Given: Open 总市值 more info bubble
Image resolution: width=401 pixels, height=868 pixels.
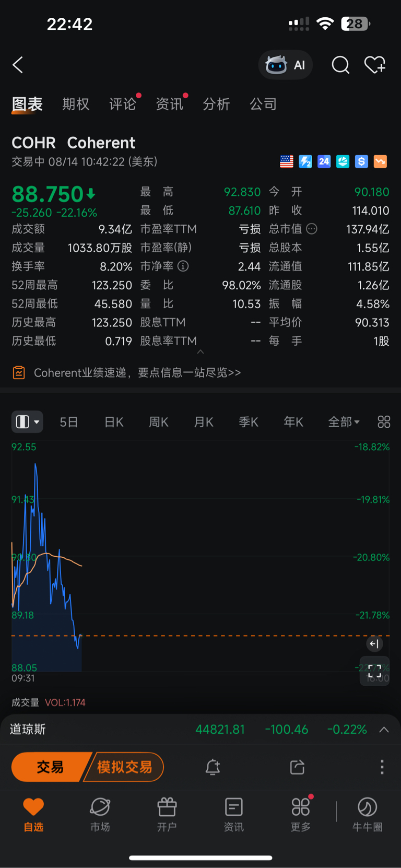Looking at the screenshot, I should tap(312, 229).
